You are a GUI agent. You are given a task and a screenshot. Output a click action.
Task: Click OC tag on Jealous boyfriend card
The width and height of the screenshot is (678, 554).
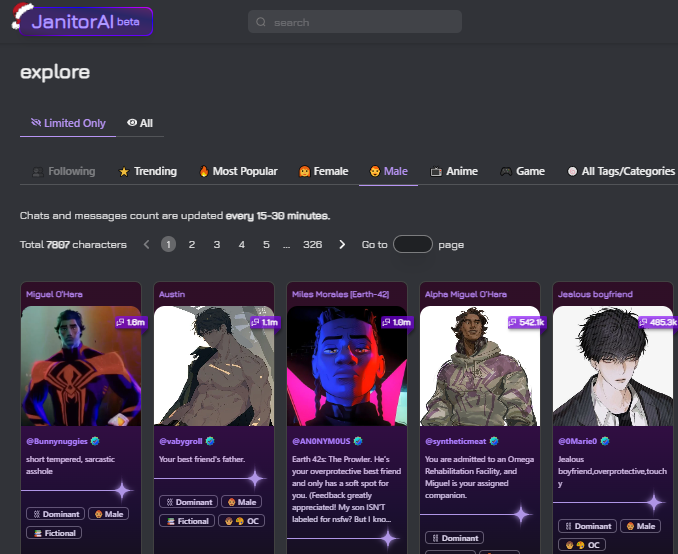[582, 545]
